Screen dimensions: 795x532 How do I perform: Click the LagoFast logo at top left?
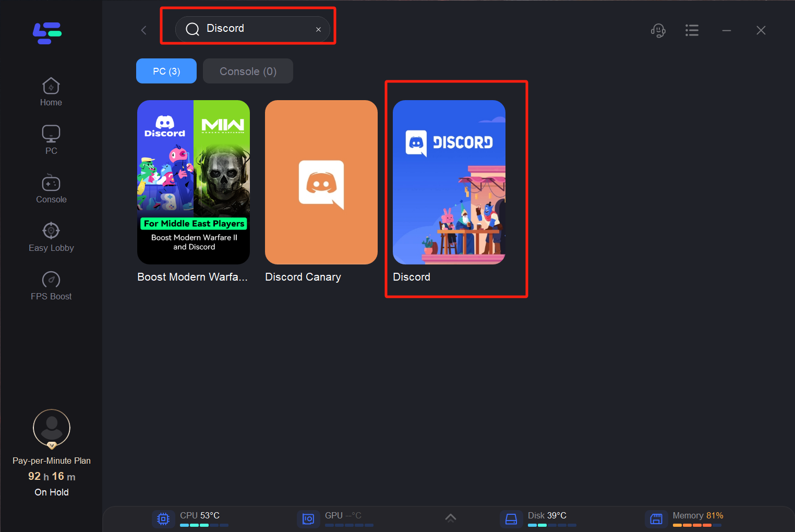click(x=47, y=33)
